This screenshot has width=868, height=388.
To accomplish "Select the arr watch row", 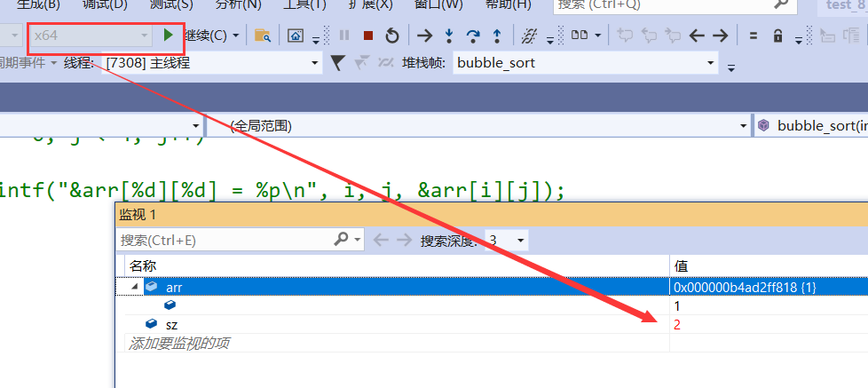I will point(492,288).
